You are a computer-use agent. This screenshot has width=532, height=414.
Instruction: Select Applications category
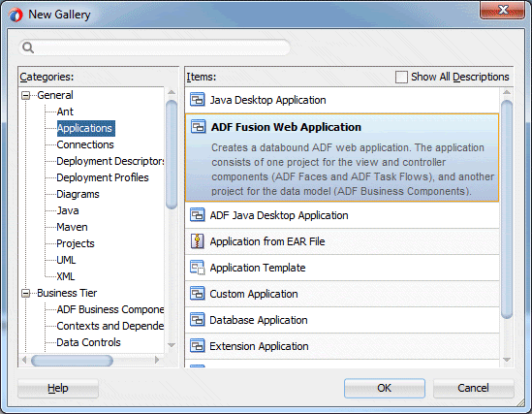[86, 128]
